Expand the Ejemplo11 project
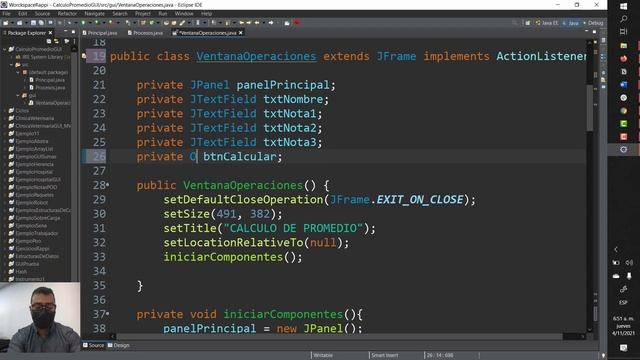This screenshot has height=360, width=640. coord(4,133)
